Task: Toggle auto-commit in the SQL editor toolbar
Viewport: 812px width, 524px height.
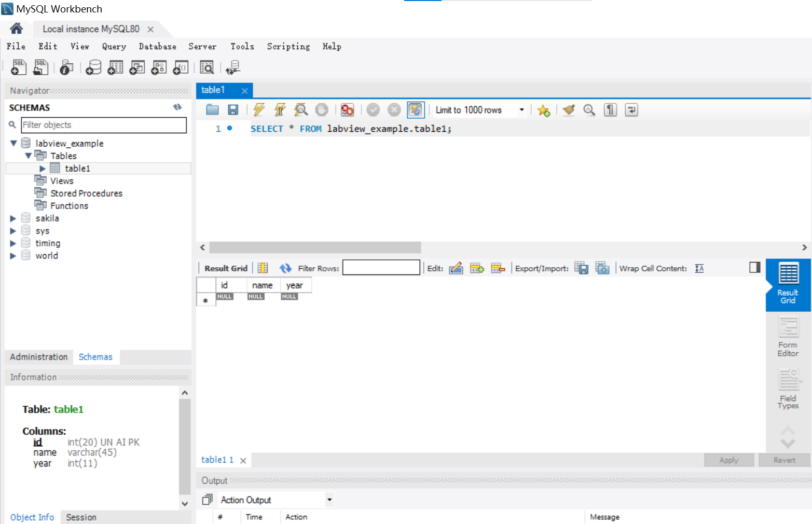Action: [x=415, y=109]
